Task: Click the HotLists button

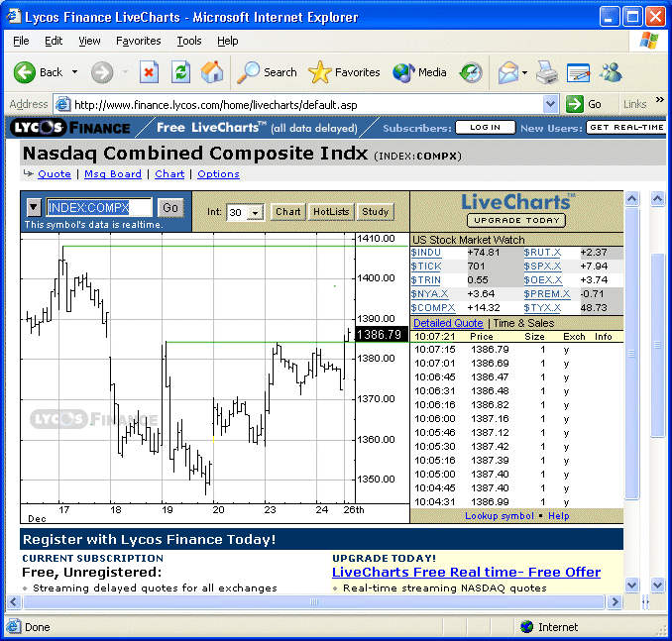Action: tap(331, 212)
